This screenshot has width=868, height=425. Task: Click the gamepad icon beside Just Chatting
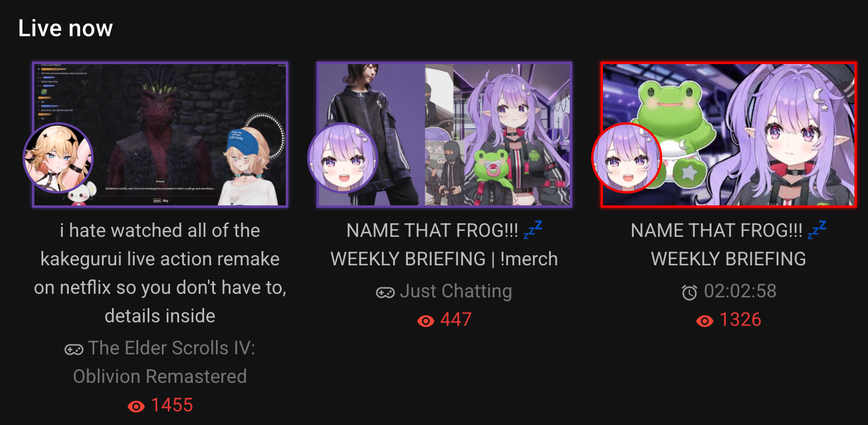pyautogui.click(x=385, y=293)
